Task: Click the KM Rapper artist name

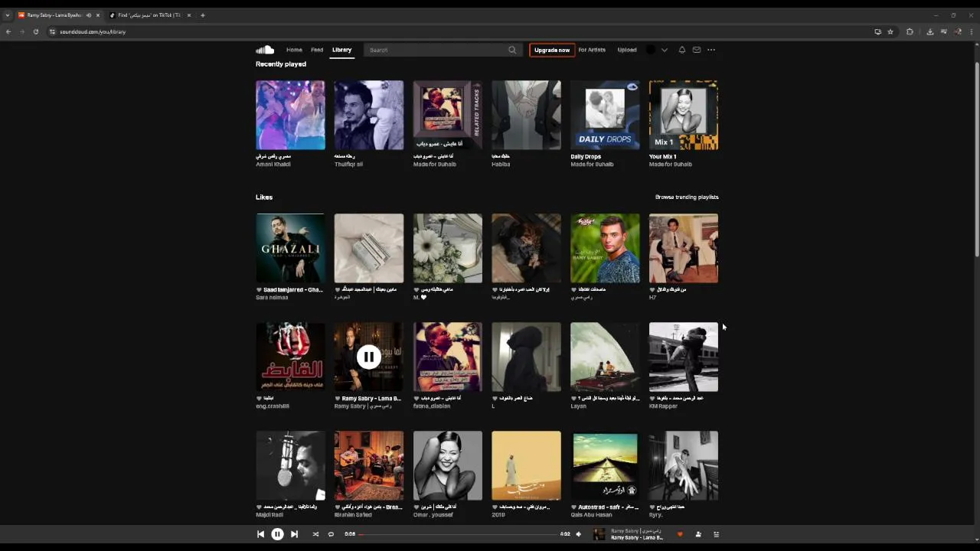Action: pyautogui.click(x=663, y=406)
